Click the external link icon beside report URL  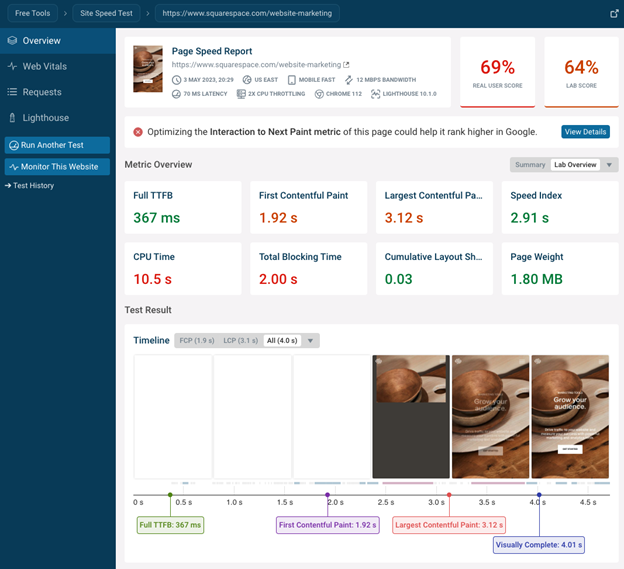coord(346,64)
